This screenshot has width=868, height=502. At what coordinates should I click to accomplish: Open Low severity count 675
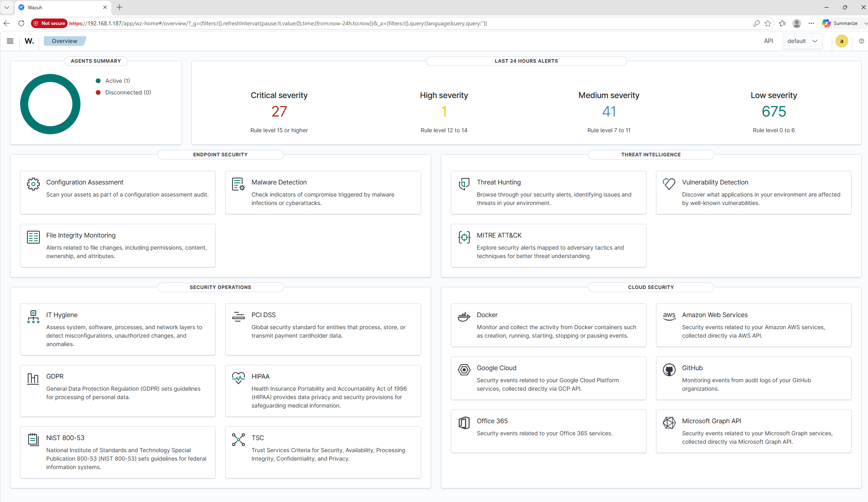tap(774, 111)
